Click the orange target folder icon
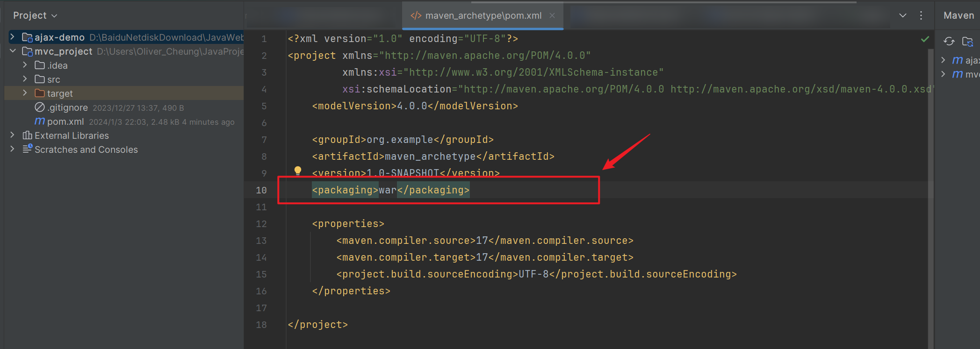Image resolution: width=980 pixels, height=349 pixels. 40,93
